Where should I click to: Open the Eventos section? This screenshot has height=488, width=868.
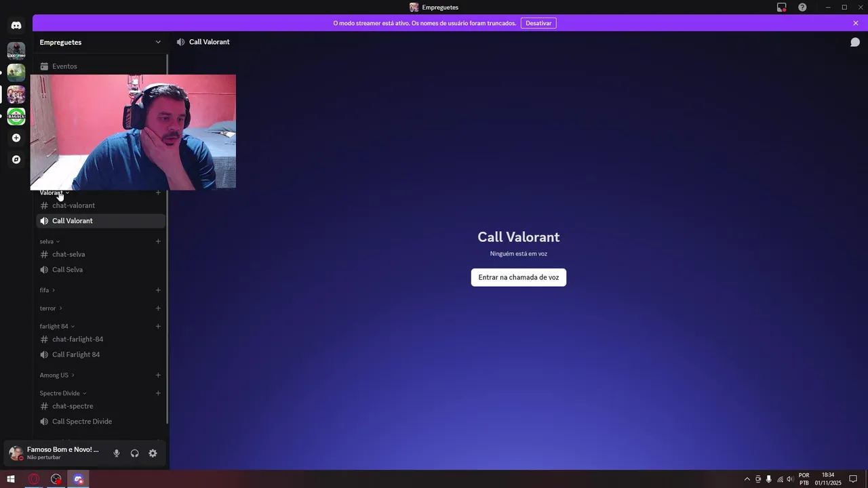(100, 66)
